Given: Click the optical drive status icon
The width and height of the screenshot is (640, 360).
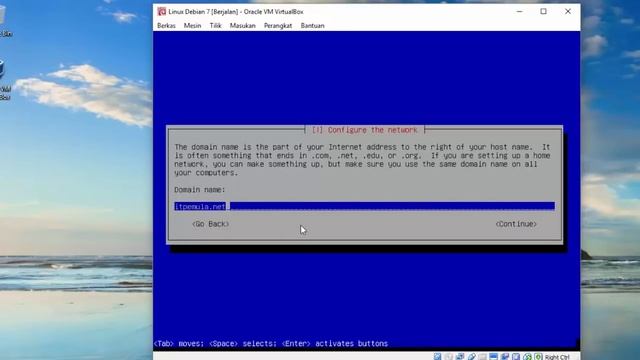Looking at the screenshot, I should [449, 356].
